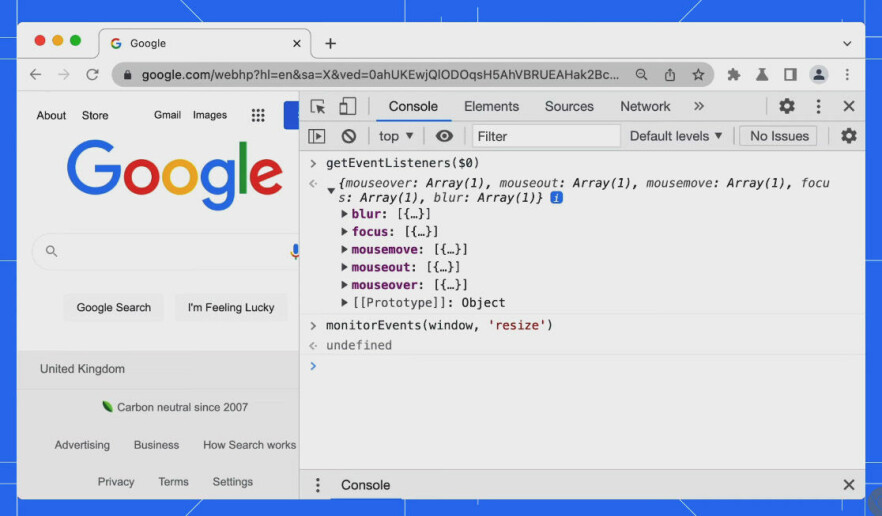
Task: Open console settings gear icon
Action: tap(848, 136)
